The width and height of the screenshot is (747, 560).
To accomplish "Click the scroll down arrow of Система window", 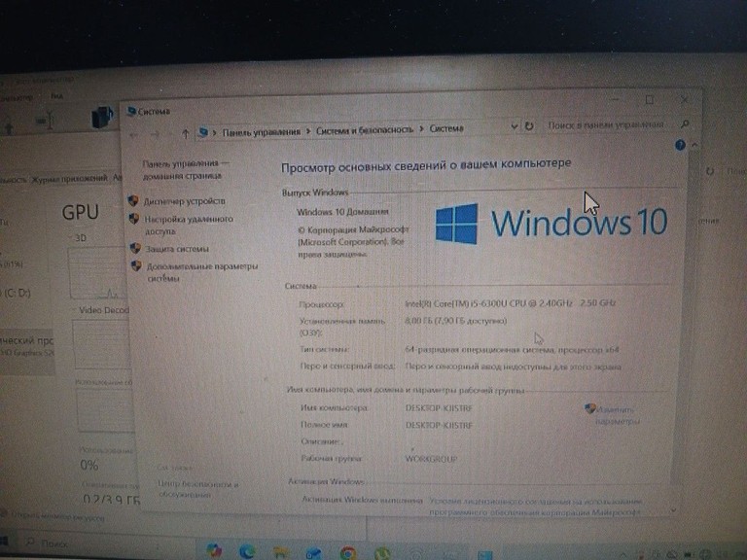I will tap(673, 509).
